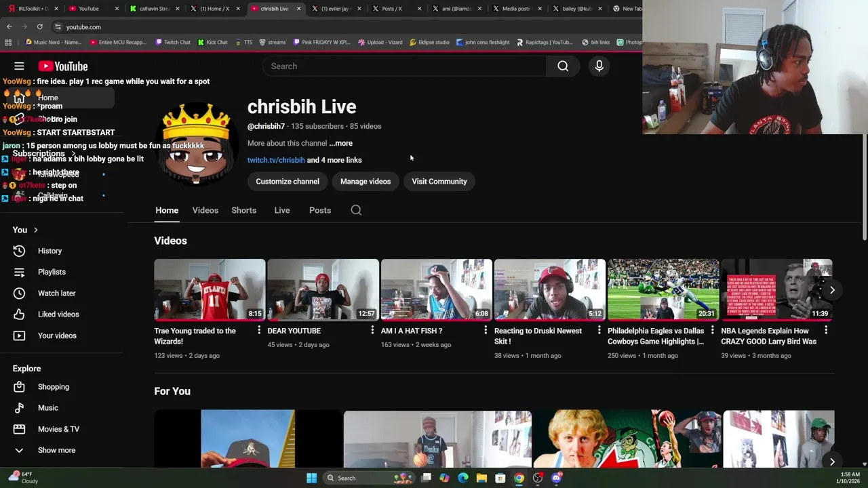This screenshot has height=488, width=868.
Task: Click Manage videos button
Action: pyautogui.click(x=366, y=181)
